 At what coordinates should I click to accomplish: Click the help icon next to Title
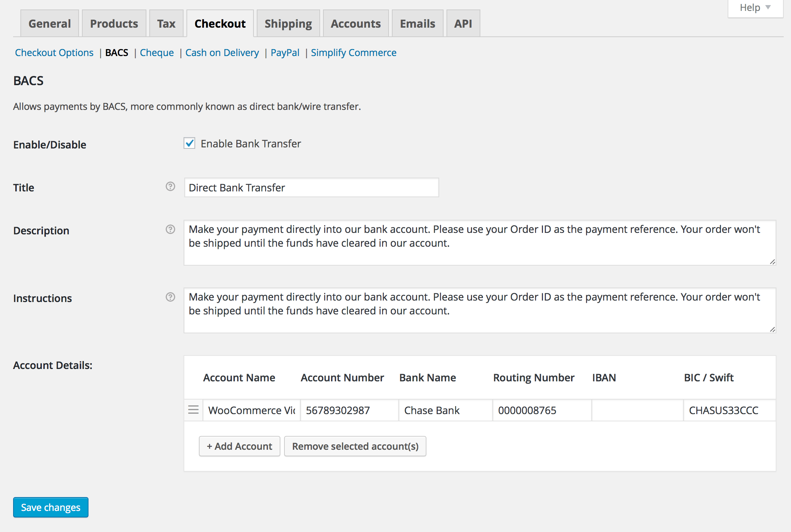170,187
